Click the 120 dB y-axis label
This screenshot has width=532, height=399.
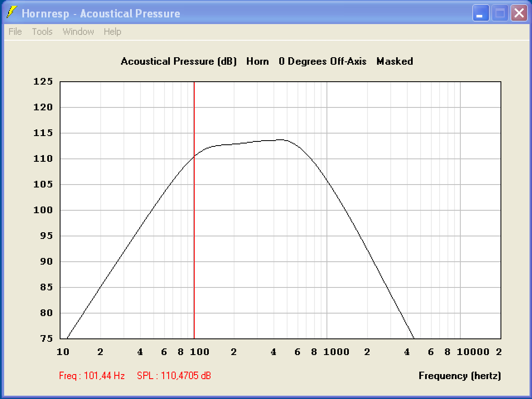pyautogui.click(x=43, y=107)
